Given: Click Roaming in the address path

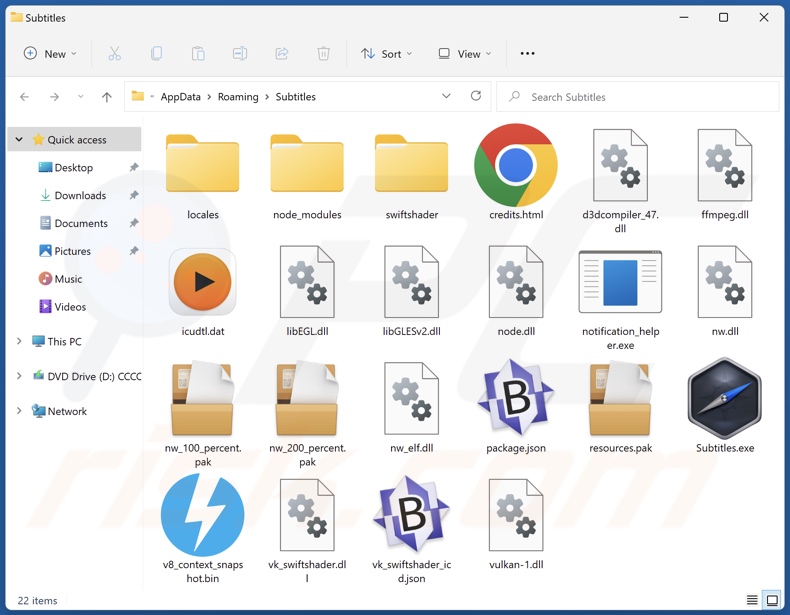Looking at the screenshot, I should pyautogui.click(x=238, y=97).
